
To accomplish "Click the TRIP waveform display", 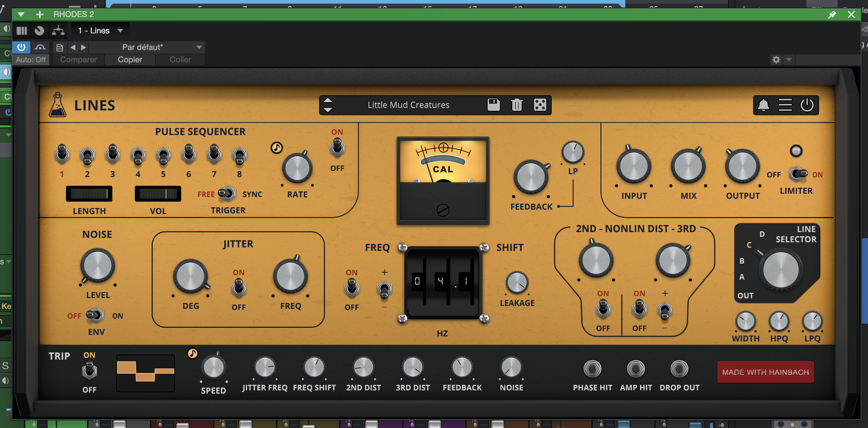I will (146, 373).
